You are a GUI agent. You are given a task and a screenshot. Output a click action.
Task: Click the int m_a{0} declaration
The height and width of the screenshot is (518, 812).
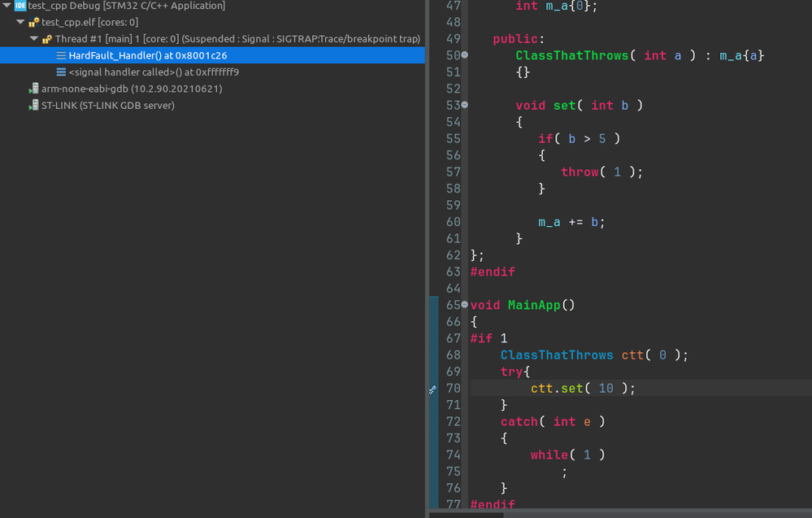point(556,7)
